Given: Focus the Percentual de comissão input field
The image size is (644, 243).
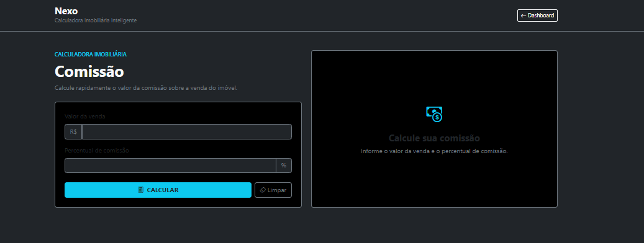Looking at the screenshot, I should 170,166.
